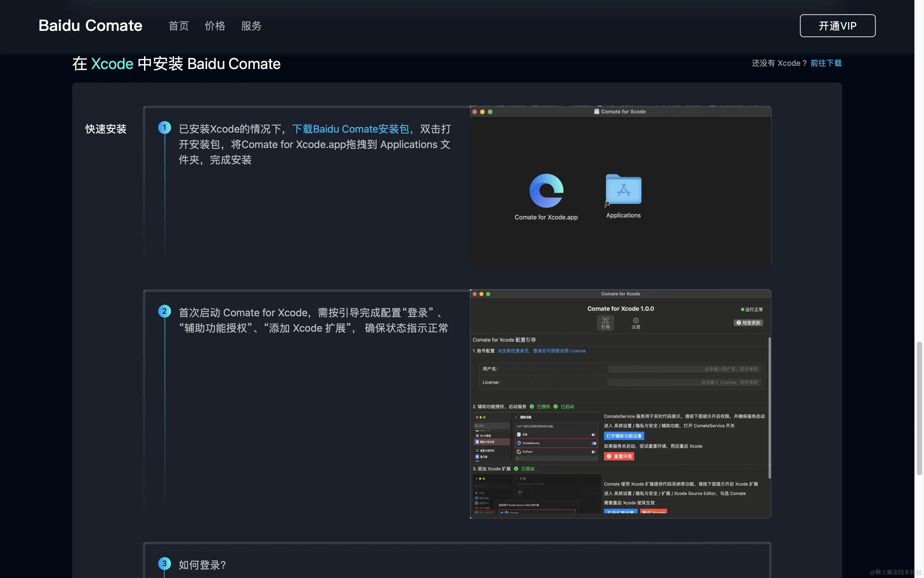Click the ComateService icon in accessibility list

pos(519,443)
